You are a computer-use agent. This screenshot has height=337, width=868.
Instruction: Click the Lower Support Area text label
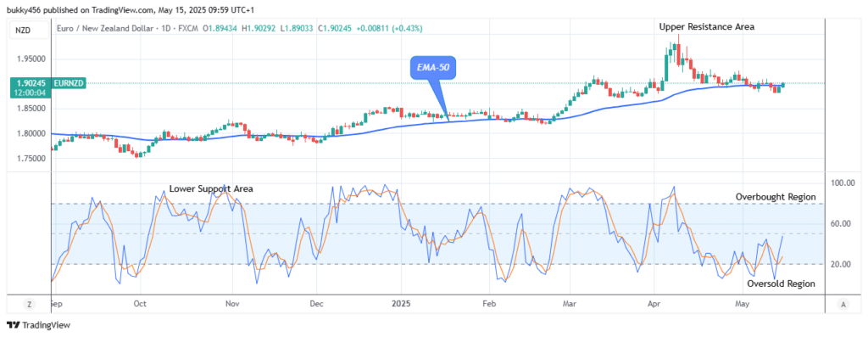click(x=211, y=188)
